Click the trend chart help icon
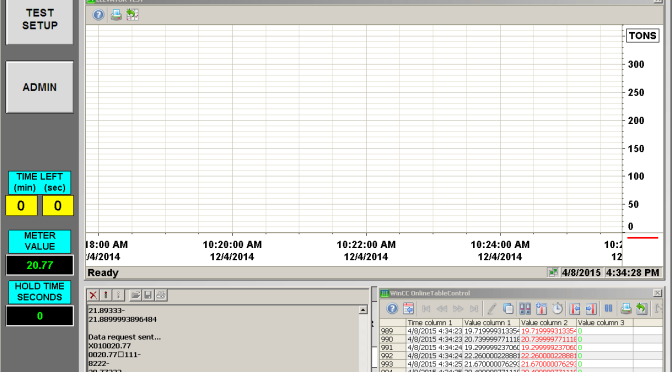 [99, 15]
